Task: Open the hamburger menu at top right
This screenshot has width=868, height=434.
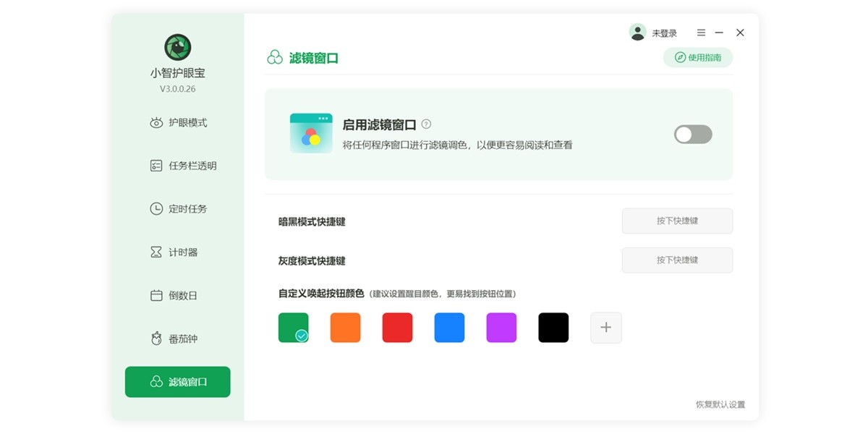Action: point(700,32)
